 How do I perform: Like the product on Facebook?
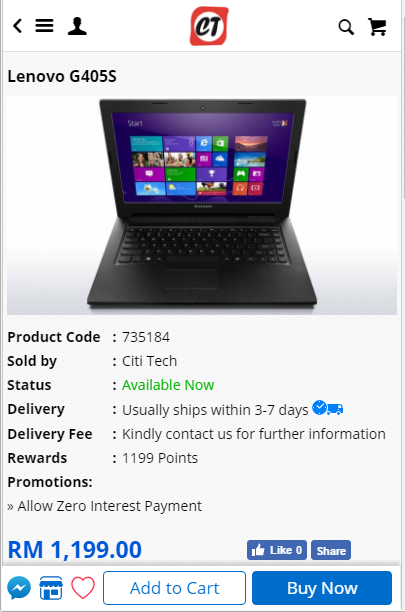point(277,550)
